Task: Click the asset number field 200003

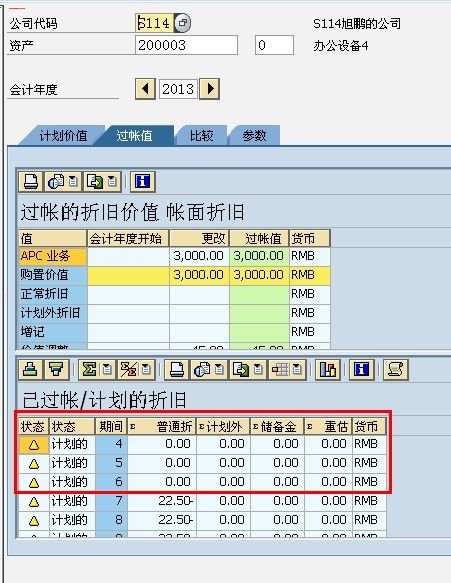Action: 187,45
